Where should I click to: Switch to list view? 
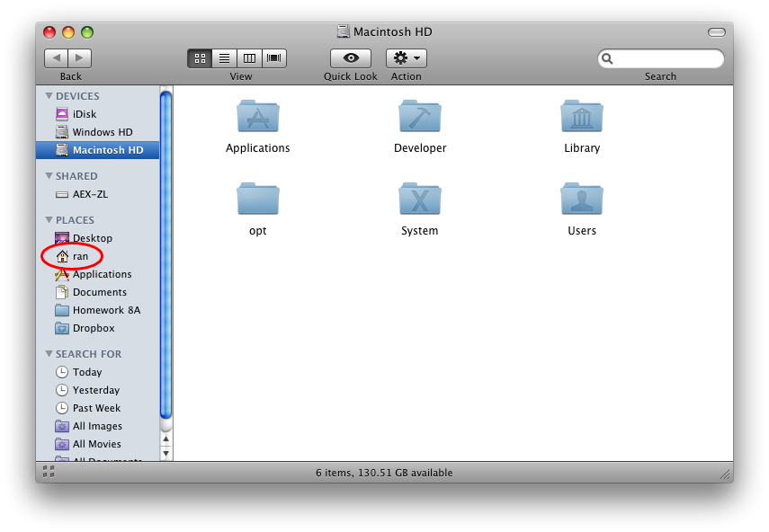(x=225, y=58)
